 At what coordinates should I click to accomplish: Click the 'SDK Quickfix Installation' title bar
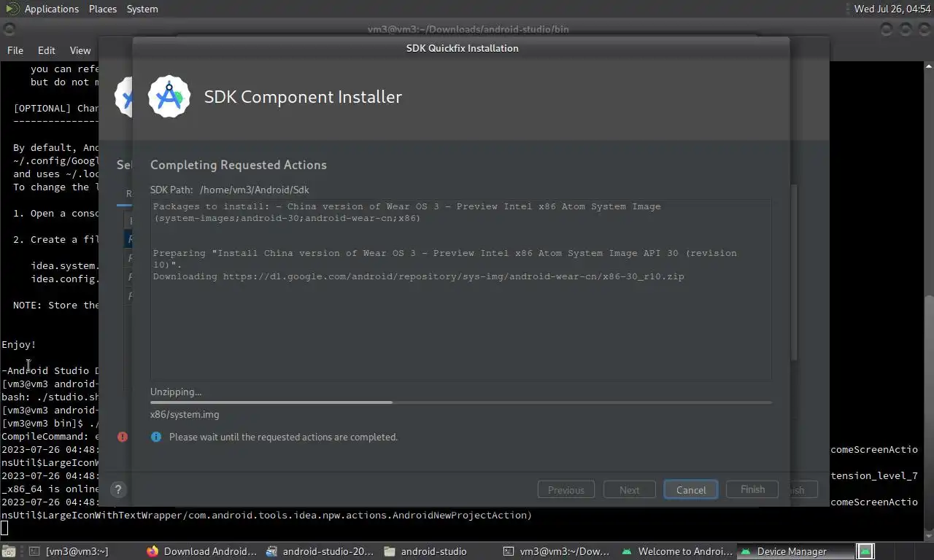click(462, 48)
